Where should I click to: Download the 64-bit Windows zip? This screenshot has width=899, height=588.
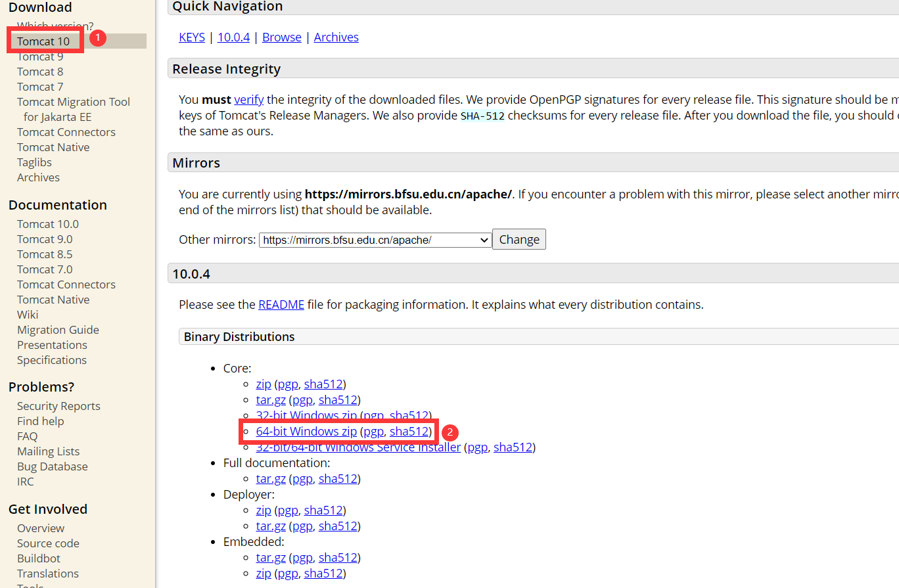click(x=306, y=432)
